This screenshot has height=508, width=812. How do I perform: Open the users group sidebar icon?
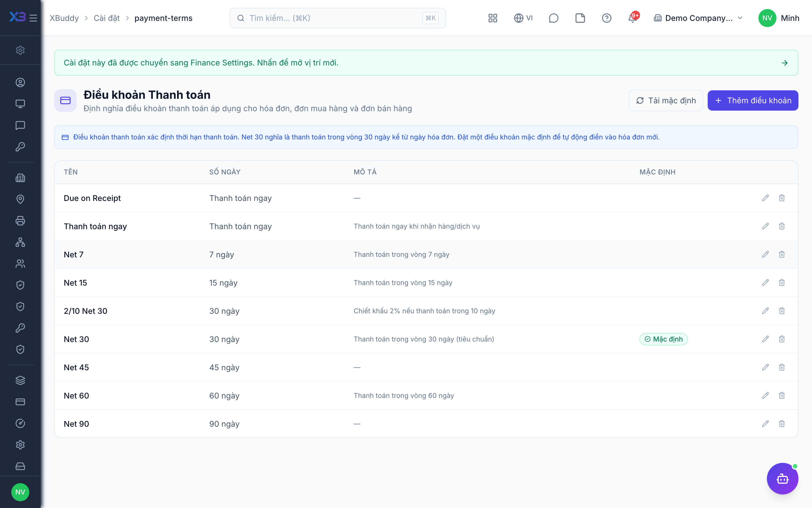click(20, 264)
